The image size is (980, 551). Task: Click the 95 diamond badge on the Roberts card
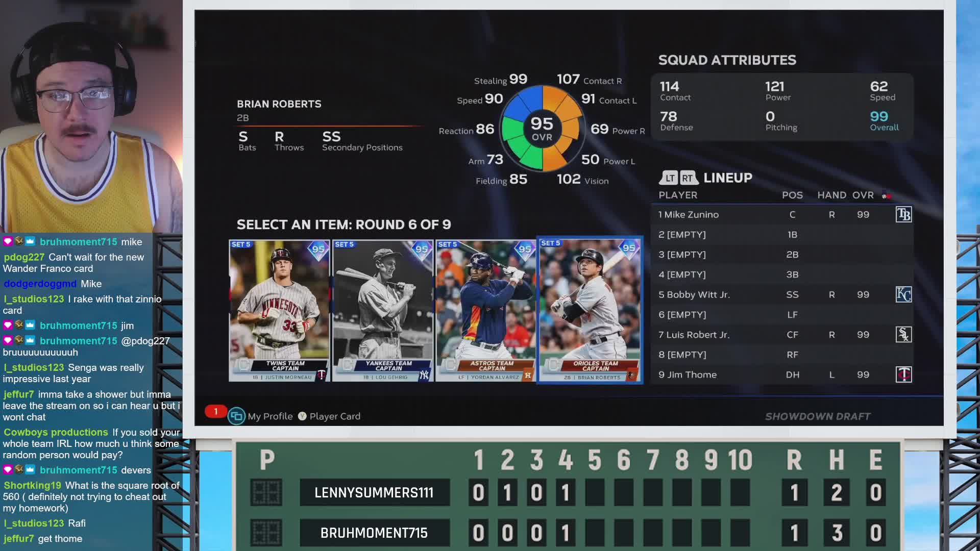click(629, 248)
